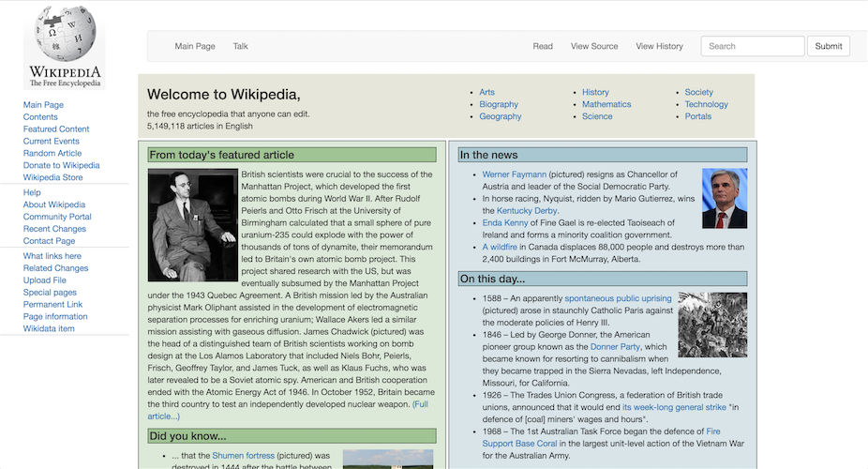Image resolution: width=868 pixels, height=469 pixels.
Task: Focus the Search input field
Action: (753, 46)
